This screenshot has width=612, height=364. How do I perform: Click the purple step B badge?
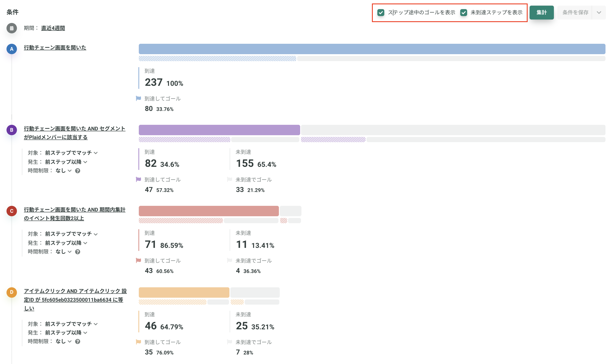[11, 130]
